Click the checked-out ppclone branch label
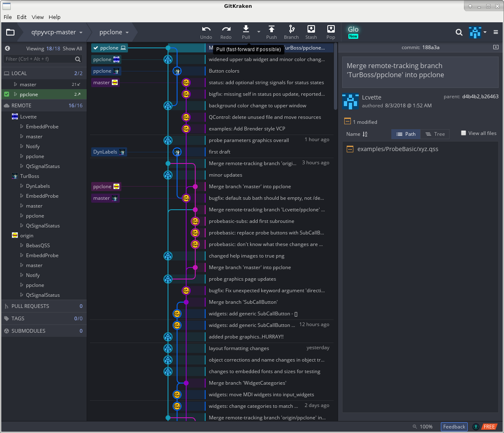504x433 pixels. [110, 48]
